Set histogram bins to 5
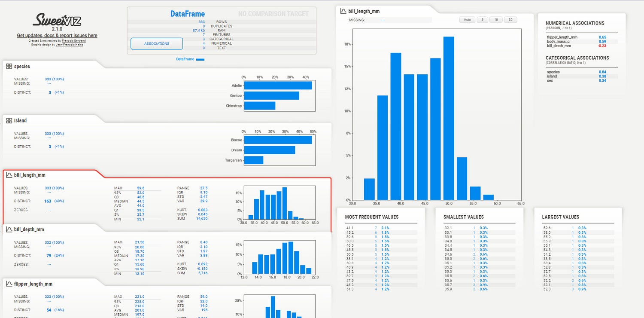Viewport: 644px width, 318px height. coord(483,20)
